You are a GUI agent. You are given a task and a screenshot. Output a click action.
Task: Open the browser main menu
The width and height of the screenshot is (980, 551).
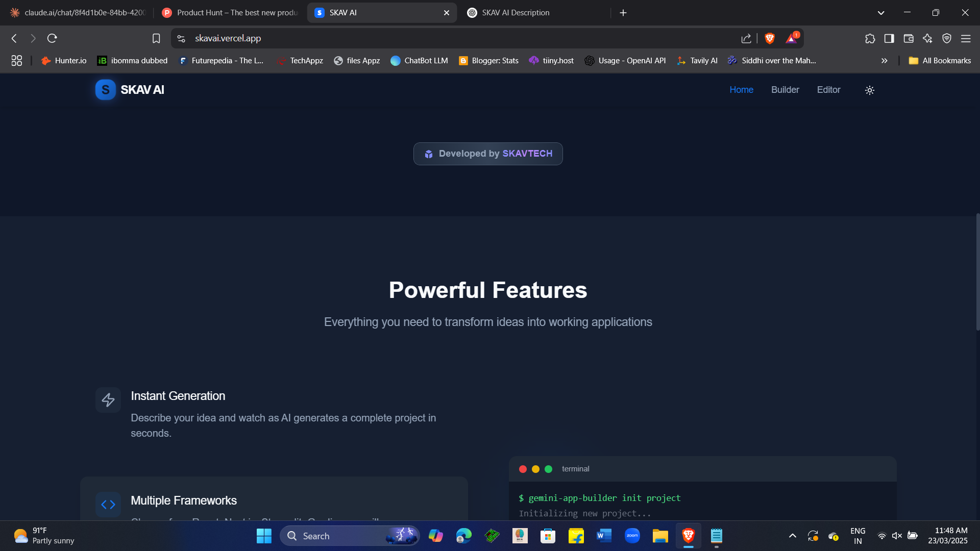(966, 38)
